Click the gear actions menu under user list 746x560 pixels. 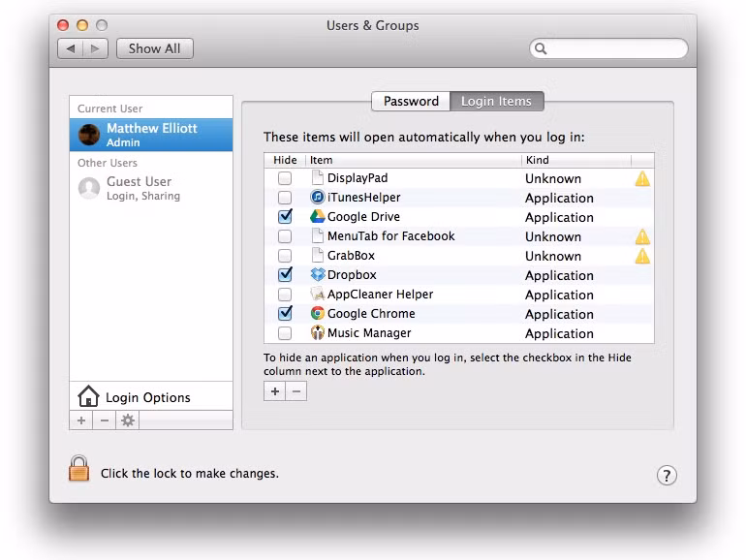pos(128,420)
